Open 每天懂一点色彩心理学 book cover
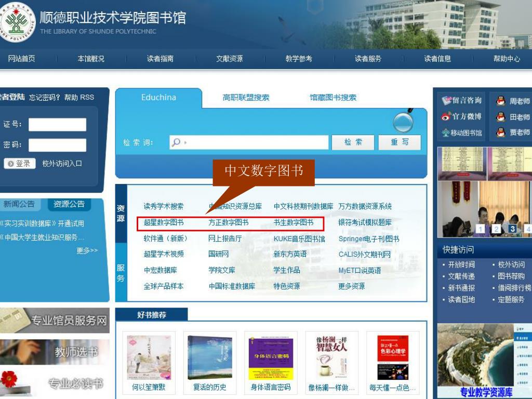This screenshot has width=532, height=399. (393, 357)
